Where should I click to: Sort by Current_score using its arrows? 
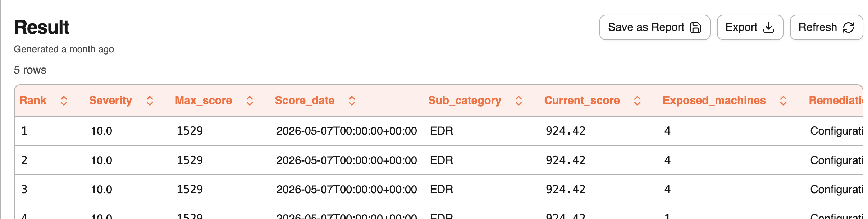point(637,101)
